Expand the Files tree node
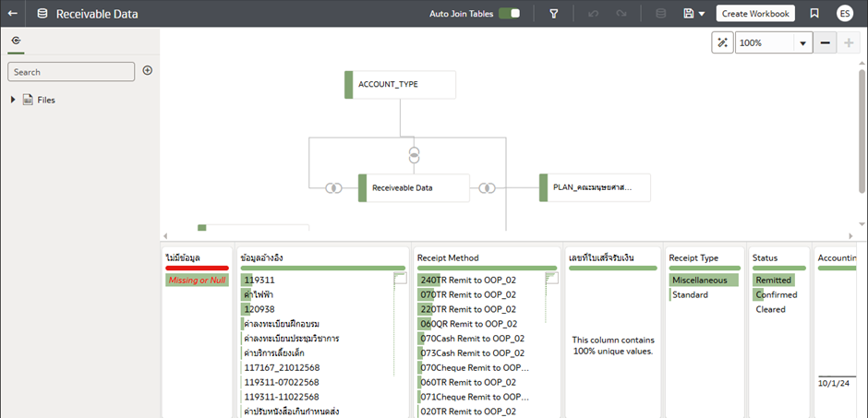Viewport: 868px width, 418px height. click(x=13, y=100)
